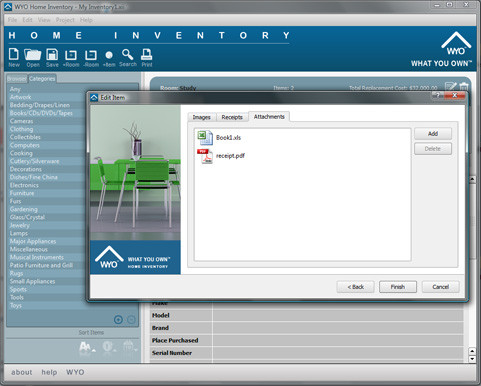Click the Add attachment button
The height and width of the screenshot is (386, 481).
point(433,134)
